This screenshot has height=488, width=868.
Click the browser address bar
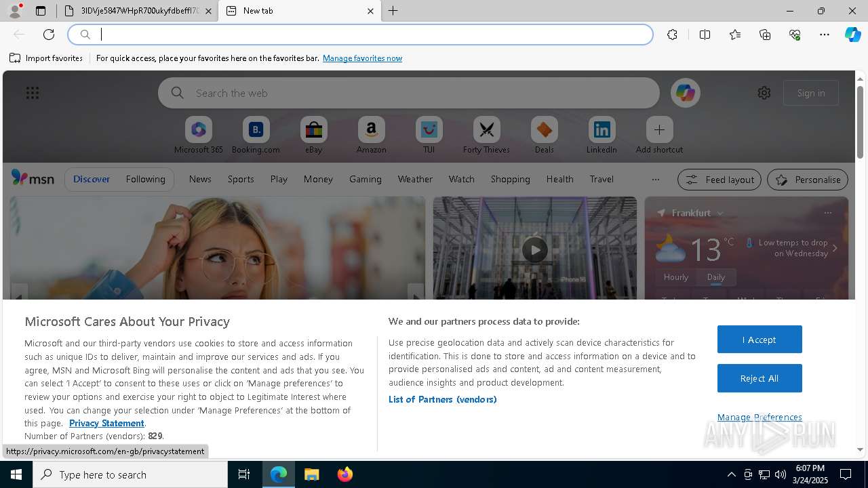[360, 35]
